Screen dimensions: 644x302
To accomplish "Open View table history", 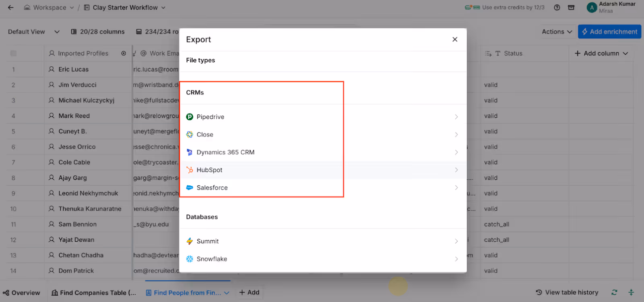I will click(x=567, y=292).
